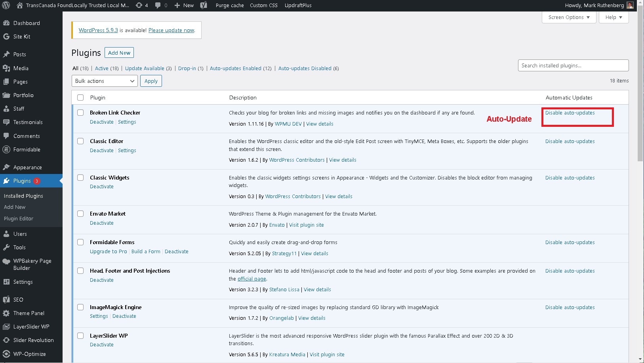644x363 pixels.
Task: Click the plus New icon in the admin bar
Action: click(177, 6)
